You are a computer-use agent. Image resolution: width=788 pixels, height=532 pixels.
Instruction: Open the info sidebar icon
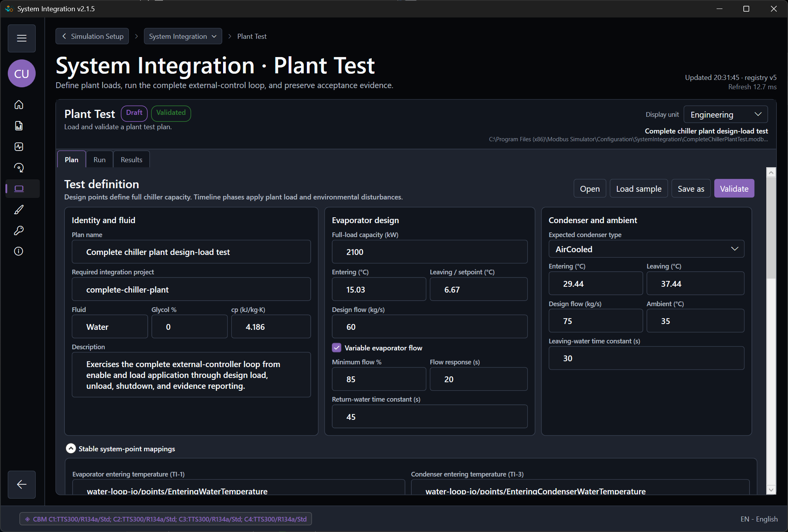(19, 251)
